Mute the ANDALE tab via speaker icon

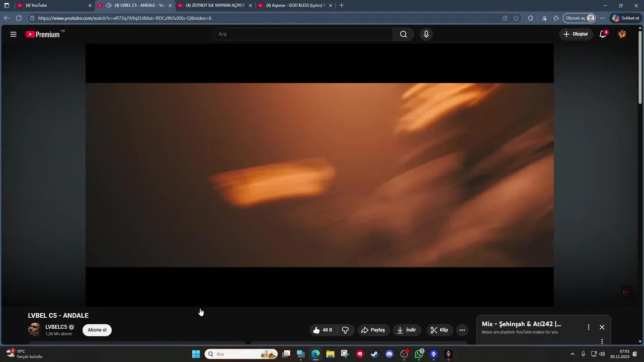pyautogui.click(x=108, y=5)
